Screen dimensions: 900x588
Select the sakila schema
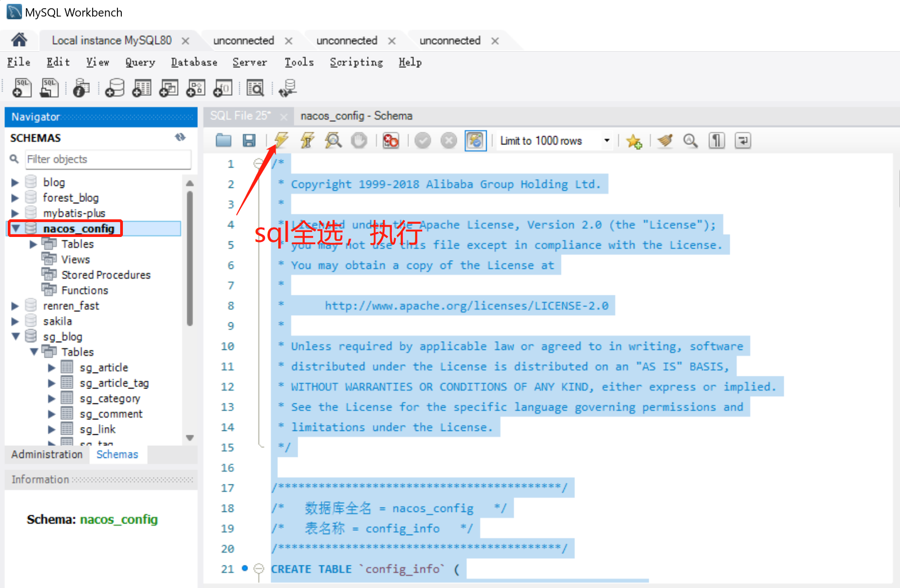tap(57, 321)
